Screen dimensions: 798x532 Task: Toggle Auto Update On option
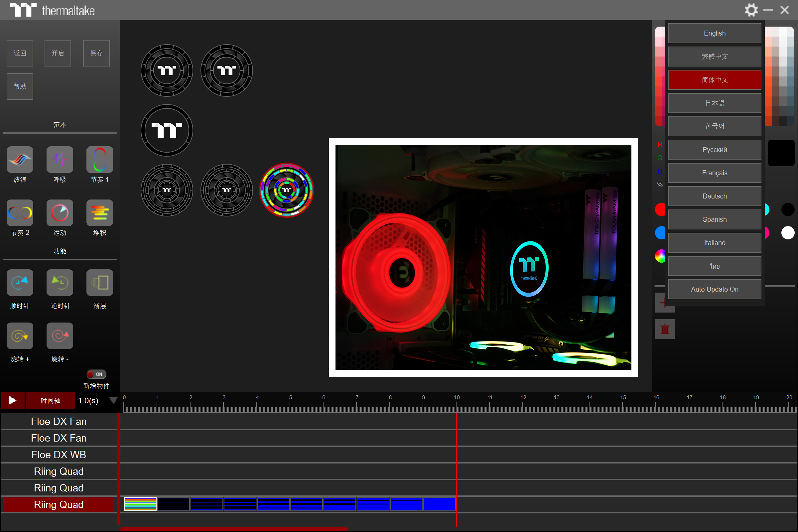pos(714,289)
